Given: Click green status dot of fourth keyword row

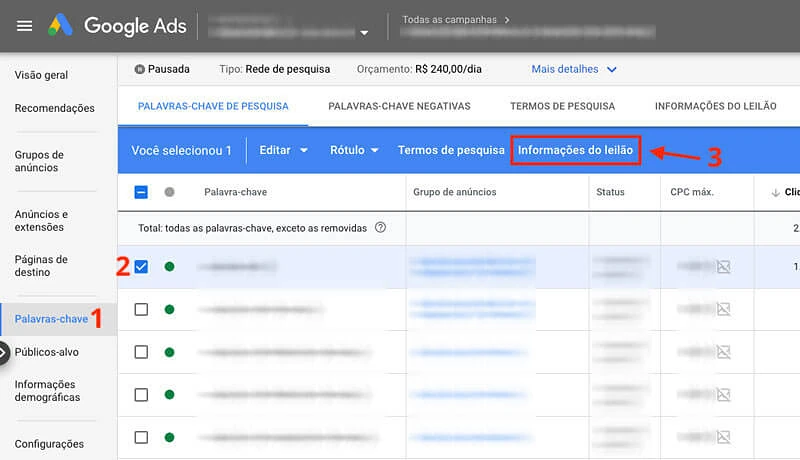Looking at the screenshot, I should (169, 395).
